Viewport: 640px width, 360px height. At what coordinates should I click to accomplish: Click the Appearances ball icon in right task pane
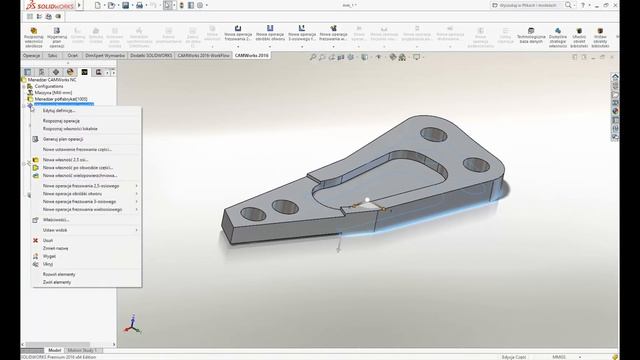pos(615,111)
